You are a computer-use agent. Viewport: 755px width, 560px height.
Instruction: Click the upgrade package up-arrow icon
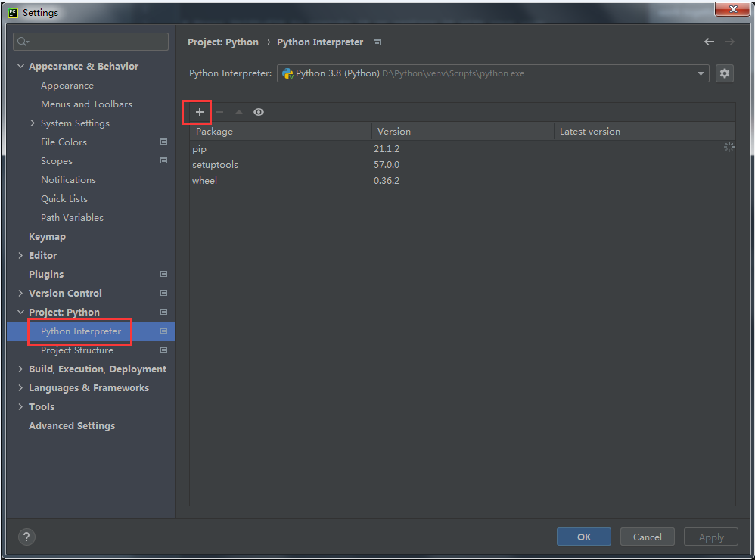point(239,112)
